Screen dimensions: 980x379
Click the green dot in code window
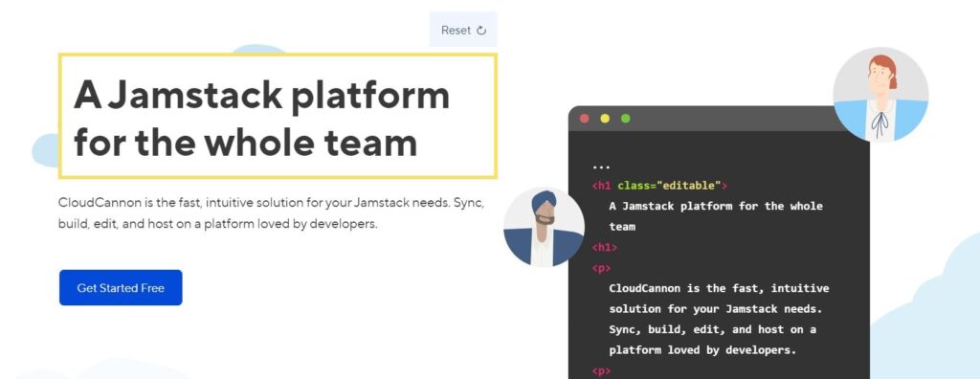pos(625,119)
